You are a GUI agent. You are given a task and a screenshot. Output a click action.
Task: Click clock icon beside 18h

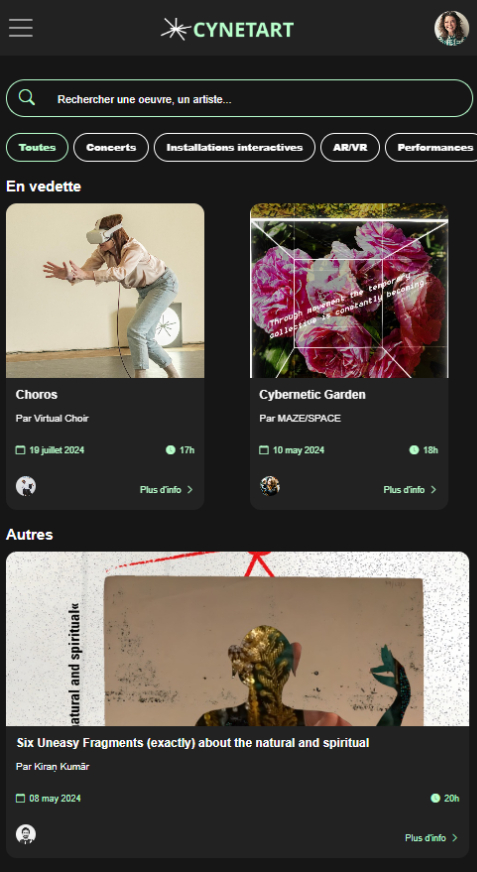pyautogui.click(x=414, y=450)
